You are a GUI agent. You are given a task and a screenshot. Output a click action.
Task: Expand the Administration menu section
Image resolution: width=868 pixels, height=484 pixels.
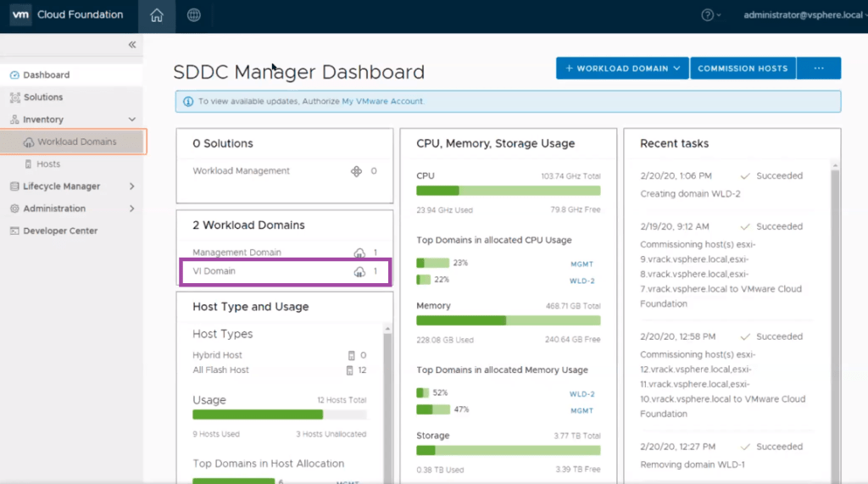tap(131, 209)
